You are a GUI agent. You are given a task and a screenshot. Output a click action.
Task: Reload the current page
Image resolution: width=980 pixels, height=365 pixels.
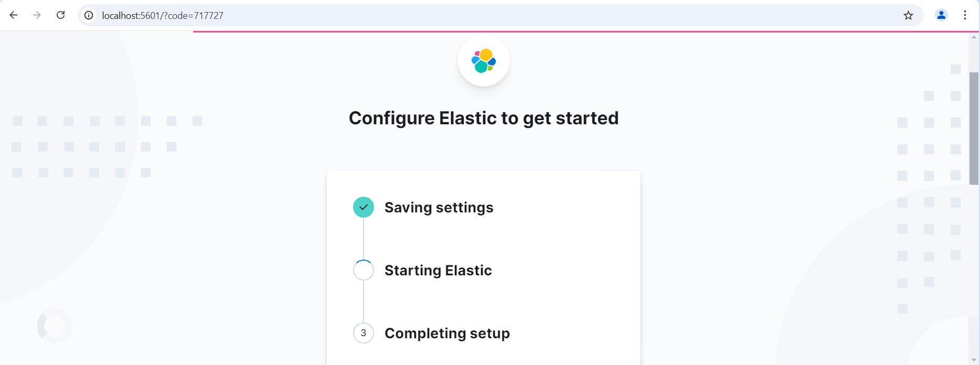tap(61, 15)
